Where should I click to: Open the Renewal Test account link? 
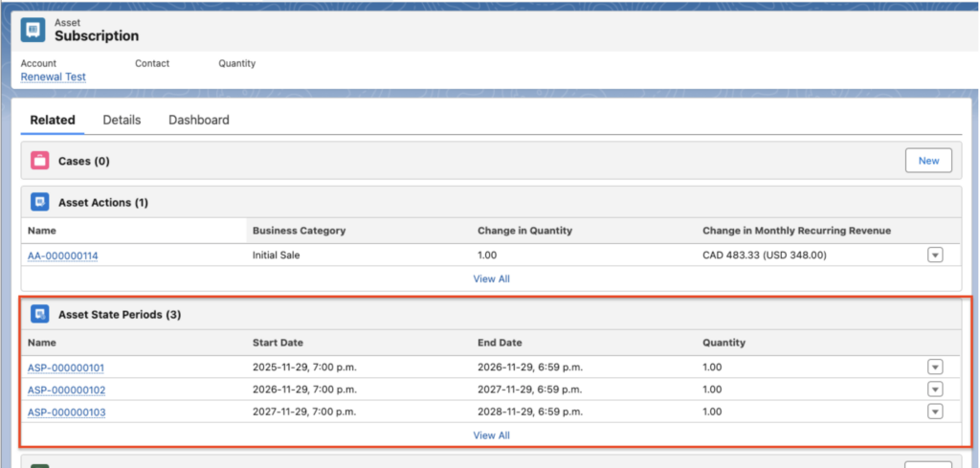coord(53,77)
